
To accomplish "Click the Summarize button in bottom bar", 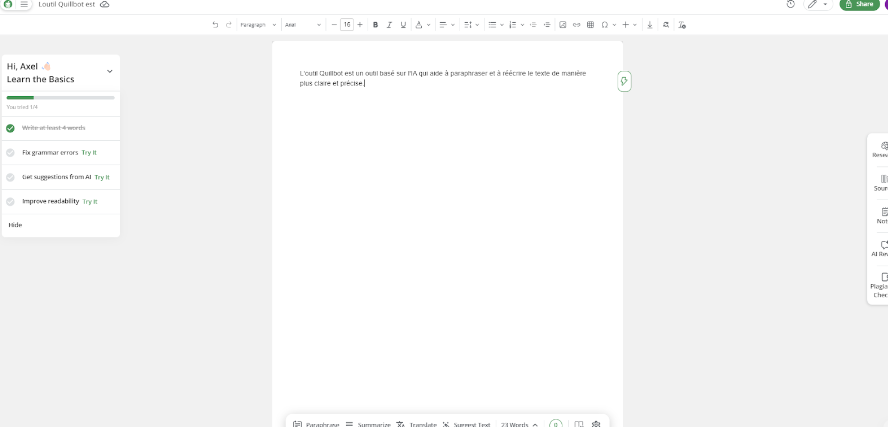I will pyautogui.click(x=368, y=424).
